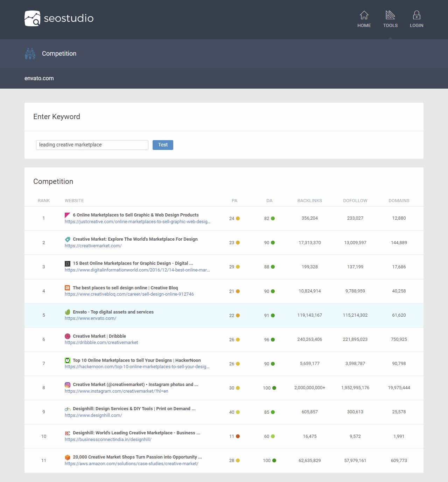Click title '20,000 Creative Market Shops Turn Passion'

point(137,457)
